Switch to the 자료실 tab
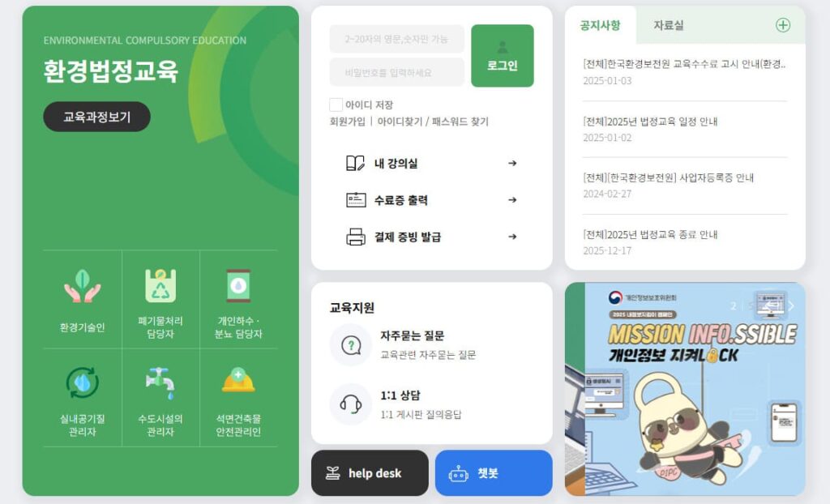Screen dimensions: 830x504 (669, 25)
